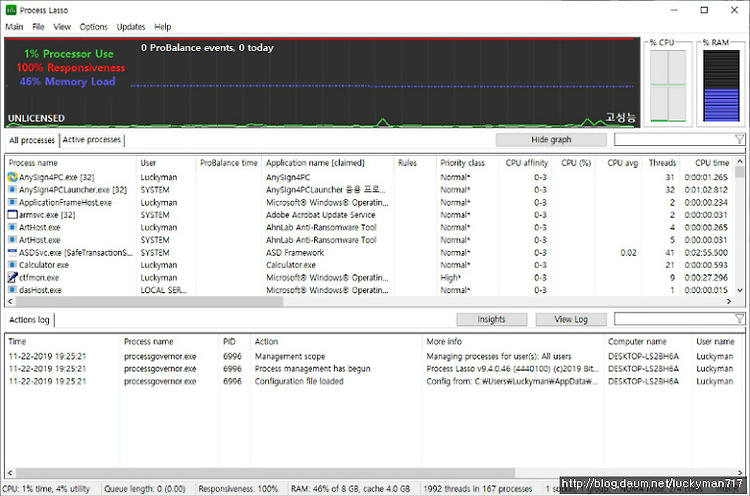This screenshot has width=750, height=496.
Task: Select the ctfmon.exe process name
Action: click(39, 277)
